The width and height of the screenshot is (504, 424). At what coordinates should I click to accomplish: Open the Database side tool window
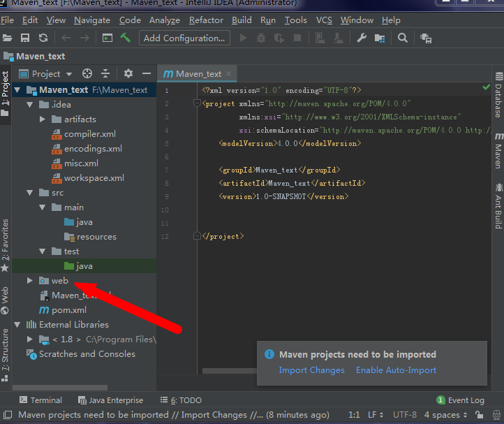498,95
